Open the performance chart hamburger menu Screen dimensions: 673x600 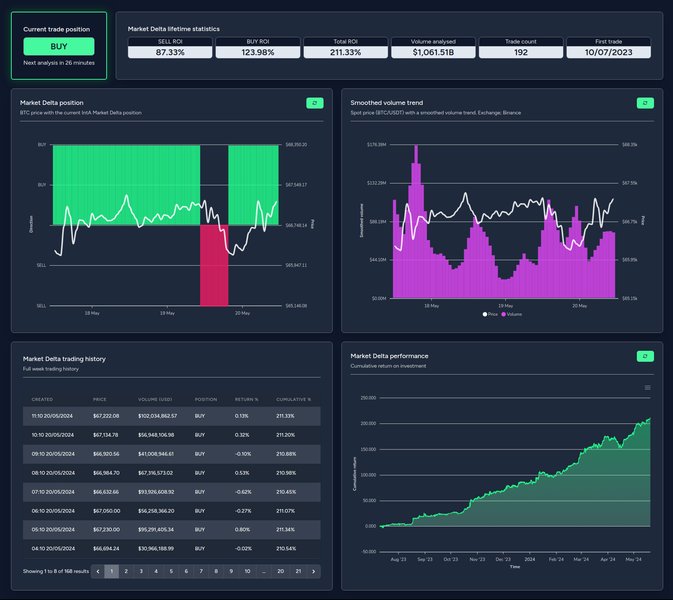(x=647, y=388)
